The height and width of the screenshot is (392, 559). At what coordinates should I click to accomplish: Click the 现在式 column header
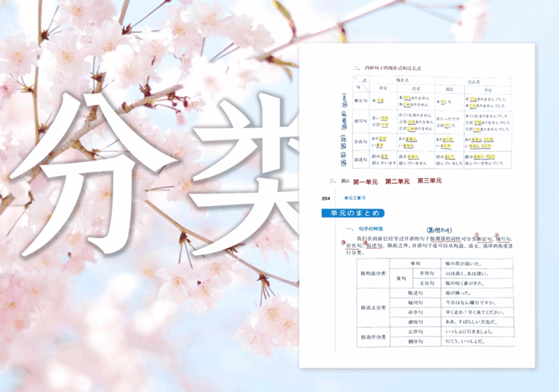pyautogui.click(x=402, y=80)
